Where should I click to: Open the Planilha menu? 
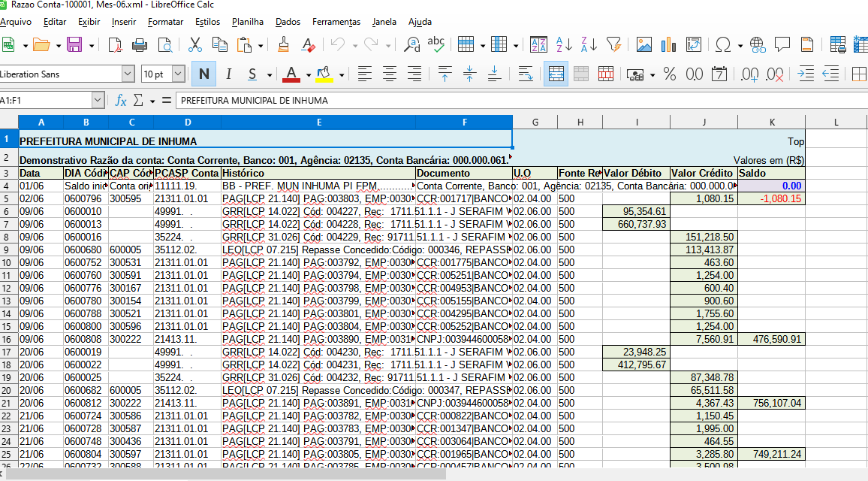(248, 22)
